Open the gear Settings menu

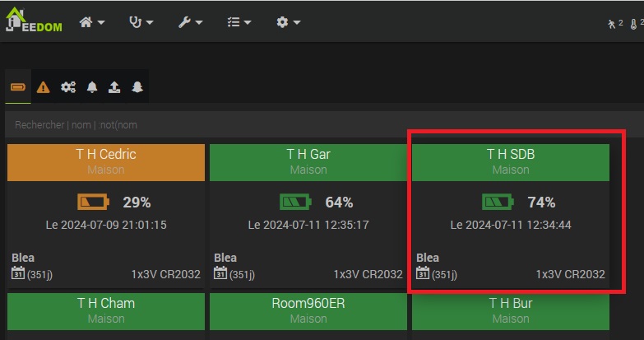289,21
